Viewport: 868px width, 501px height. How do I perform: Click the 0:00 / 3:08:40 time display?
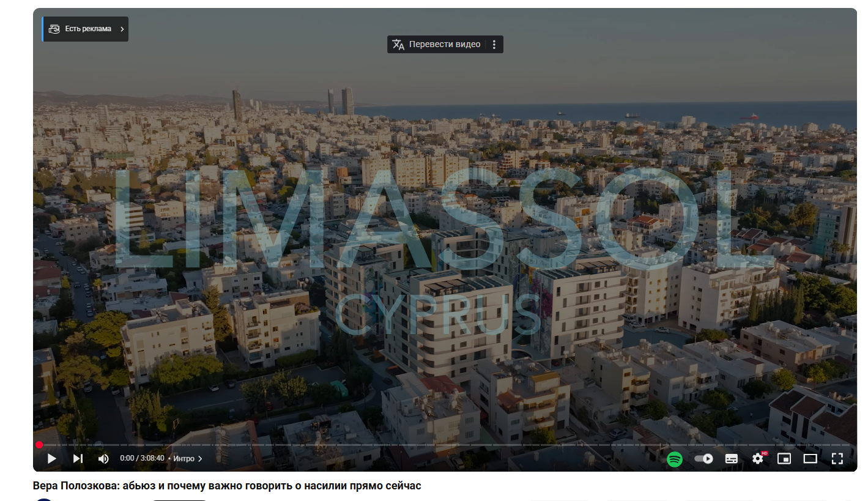142,458
